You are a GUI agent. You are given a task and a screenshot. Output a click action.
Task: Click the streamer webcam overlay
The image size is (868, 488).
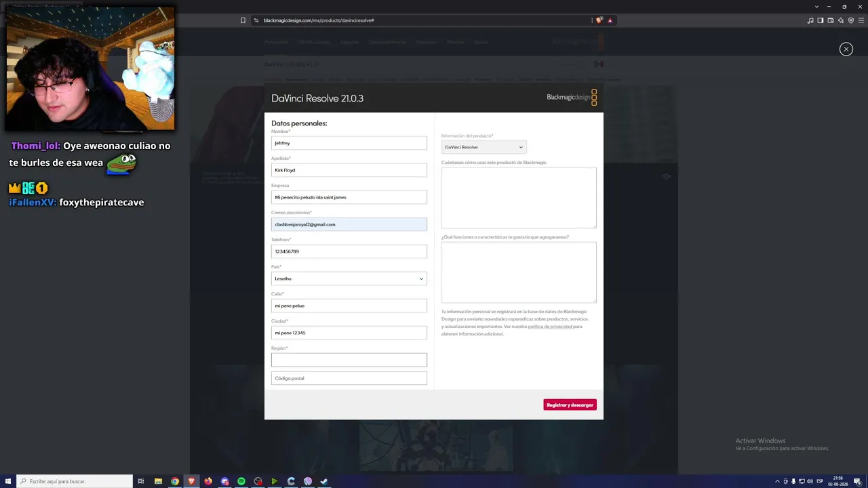tap(90, 68)
